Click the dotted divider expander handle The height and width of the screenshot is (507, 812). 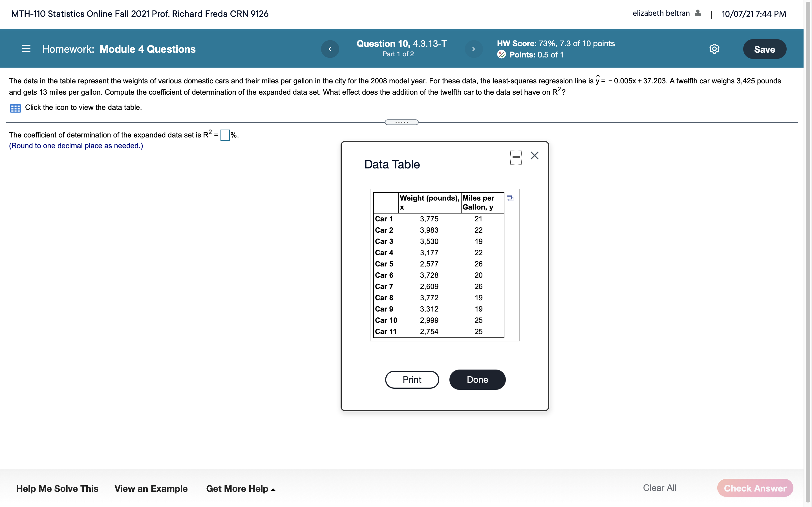pyautogui.click(x=402, y=123)
